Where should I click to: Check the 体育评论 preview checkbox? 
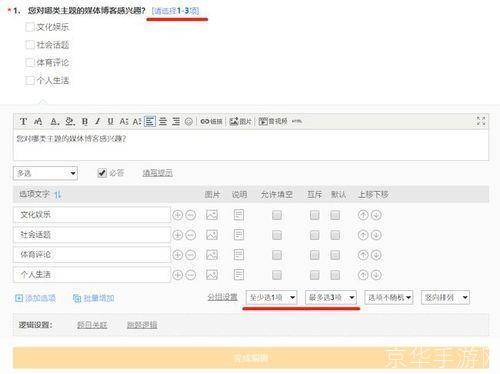30,62
